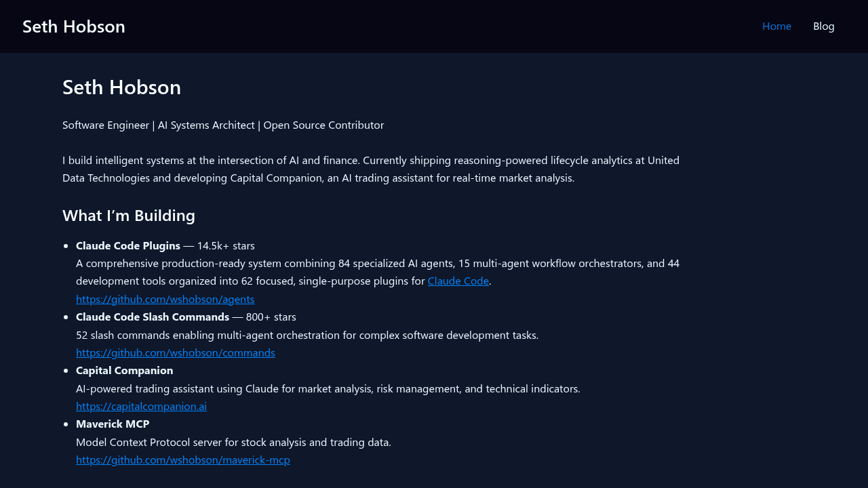The image size is (868, 488).
Task: Click the intro paragraph about intelligent systems
Action: pos(371,169)
